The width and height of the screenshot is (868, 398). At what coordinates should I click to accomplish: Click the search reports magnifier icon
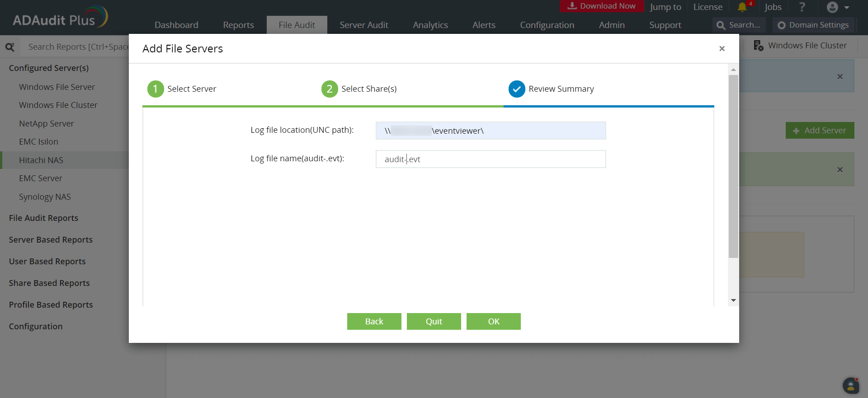click(x=10, y=47)
